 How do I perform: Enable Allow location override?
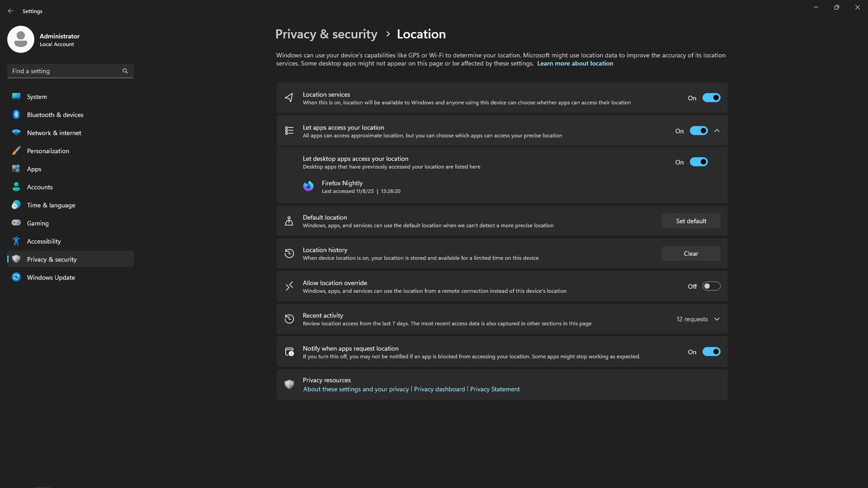click(x=711, y=286)
